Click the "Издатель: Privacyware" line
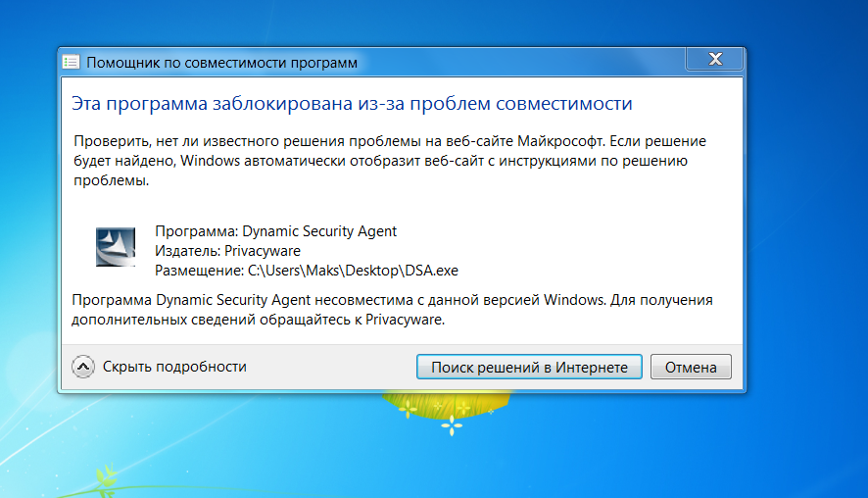868x498 pixels. click(x=228, y=251)
